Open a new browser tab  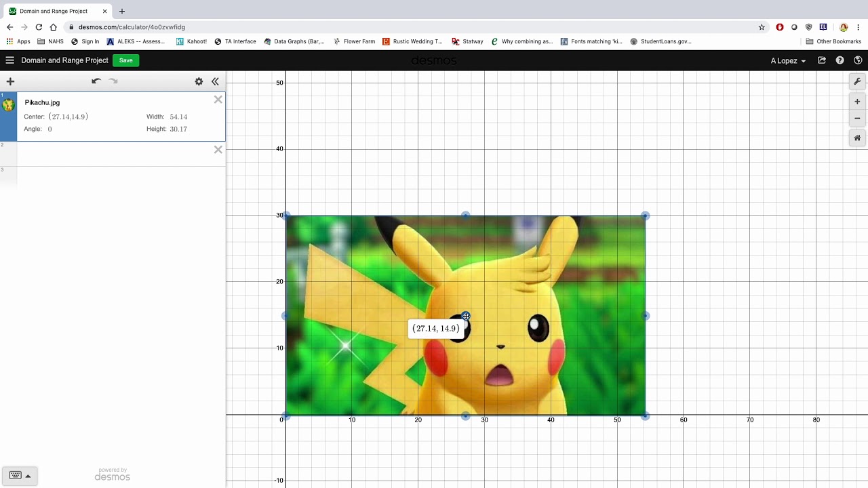point(122,11)
